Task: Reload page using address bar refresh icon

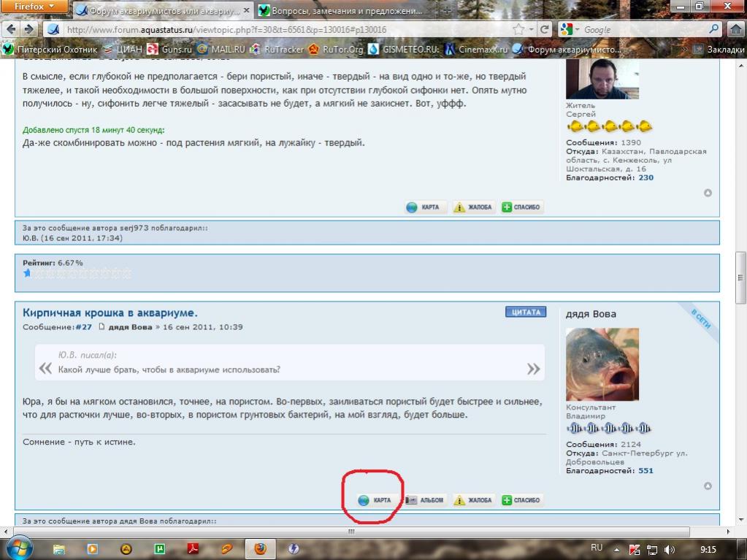Action: (x=544, y=30)
